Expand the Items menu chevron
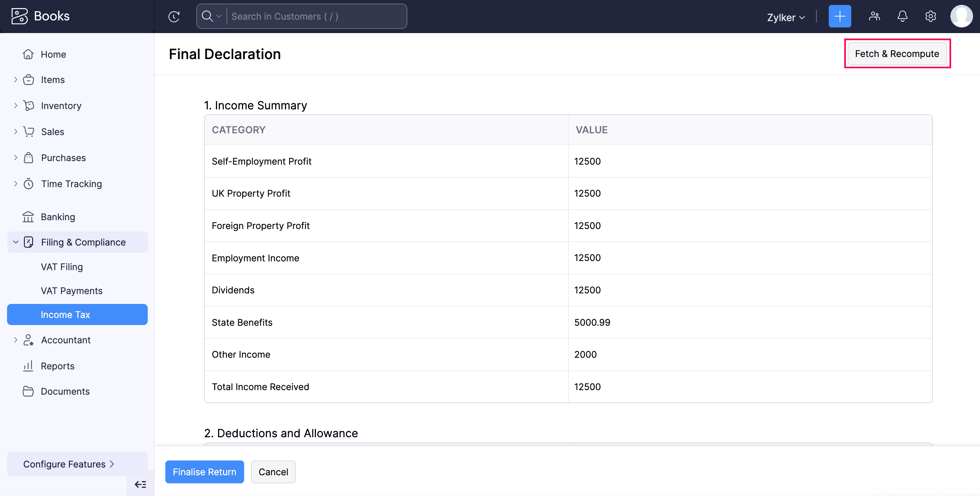980x496 pixels. click(x=15, y=80)
